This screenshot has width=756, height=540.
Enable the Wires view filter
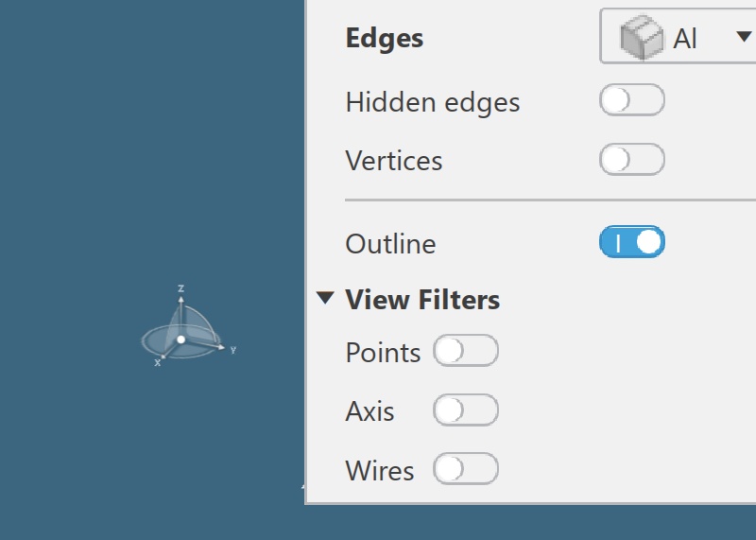(x=465, y=469)
